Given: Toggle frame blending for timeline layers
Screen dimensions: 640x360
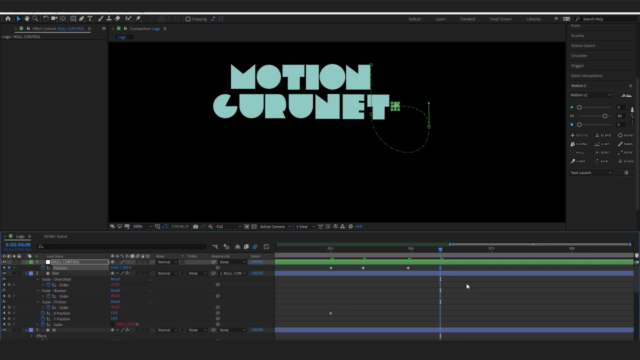Looking at the screenshot, I should [x=246, y=247].
